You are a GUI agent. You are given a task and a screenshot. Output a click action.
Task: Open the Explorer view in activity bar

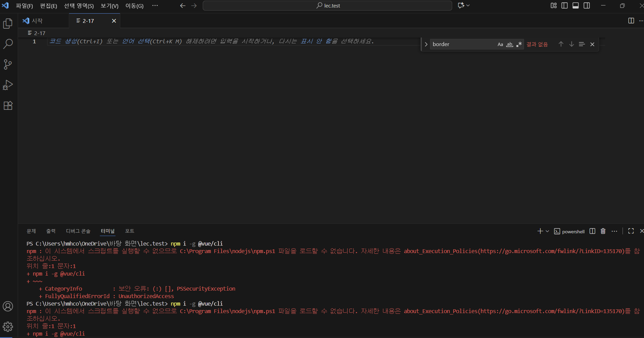[8, 24]
